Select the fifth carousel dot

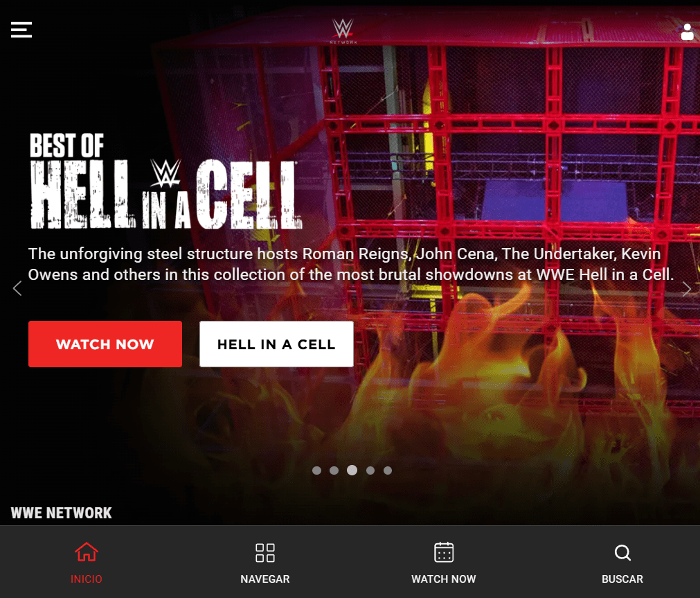click(x=388, y=471)
